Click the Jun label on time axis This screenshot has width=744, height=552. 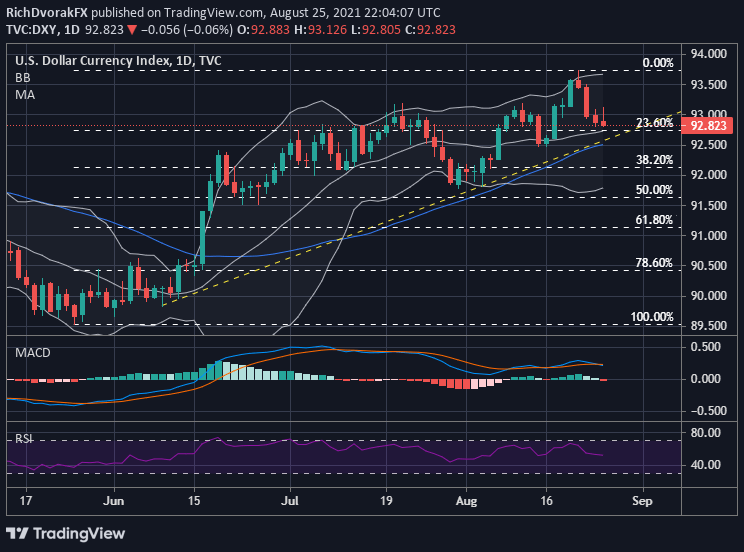113,501
